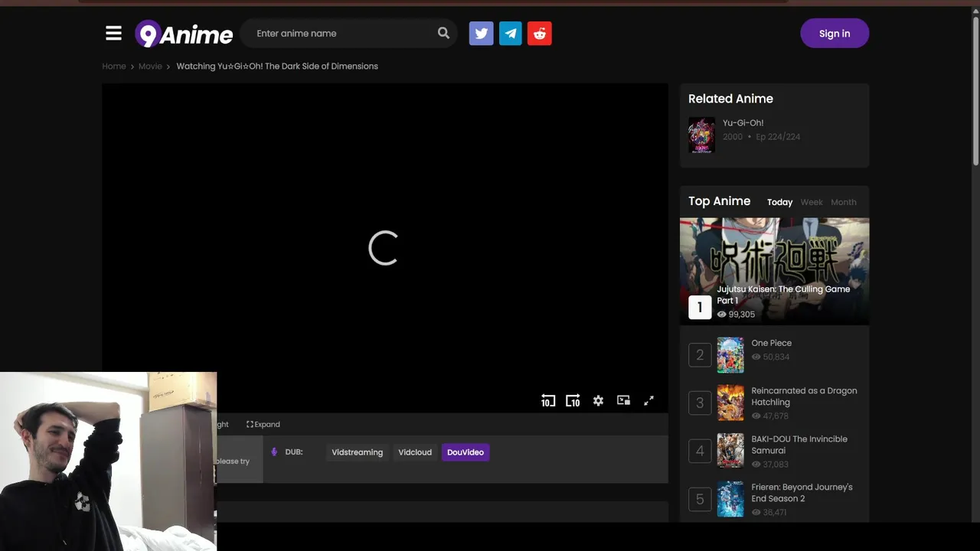Click the rank 1 number badge
Viewport: 980px width, 551px height.
(700, 307)
